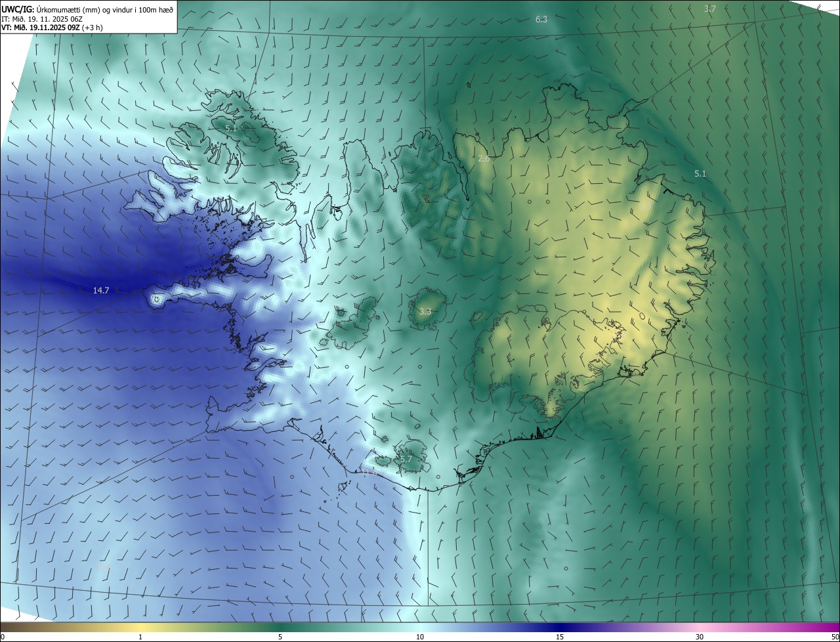This screenshot has width=840, height=642.
Task: Click the color scale tick labeled 30
Action: (700, 637)
